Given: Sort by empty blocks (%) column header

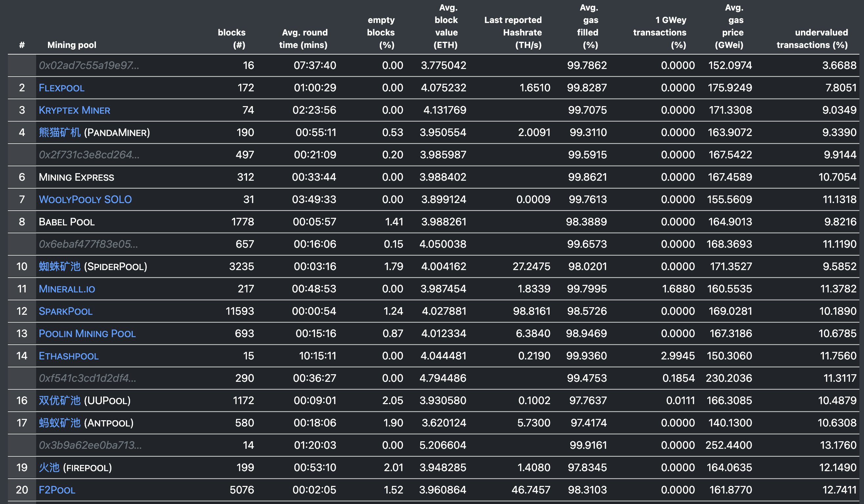Looking at the screenshot, I should point(381,32).
